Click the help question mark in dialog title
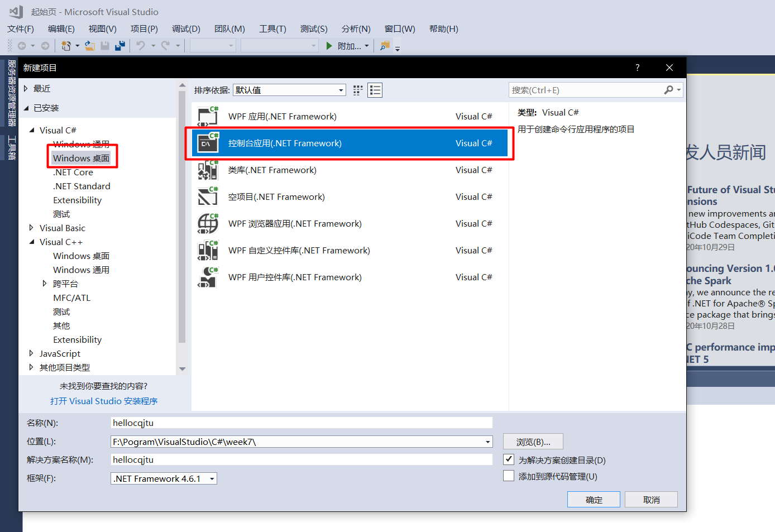775x532 pixels. tap(638, 68)
